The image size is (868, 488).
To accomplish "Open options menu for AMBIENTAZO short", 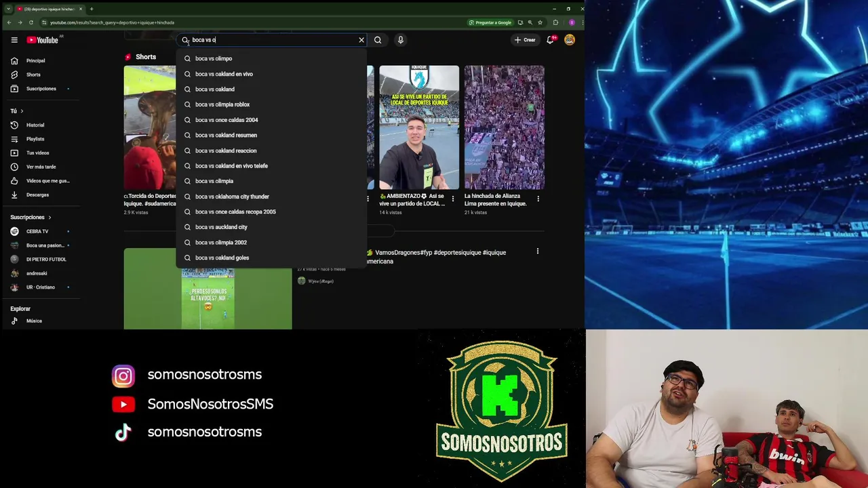I will 453,199.
